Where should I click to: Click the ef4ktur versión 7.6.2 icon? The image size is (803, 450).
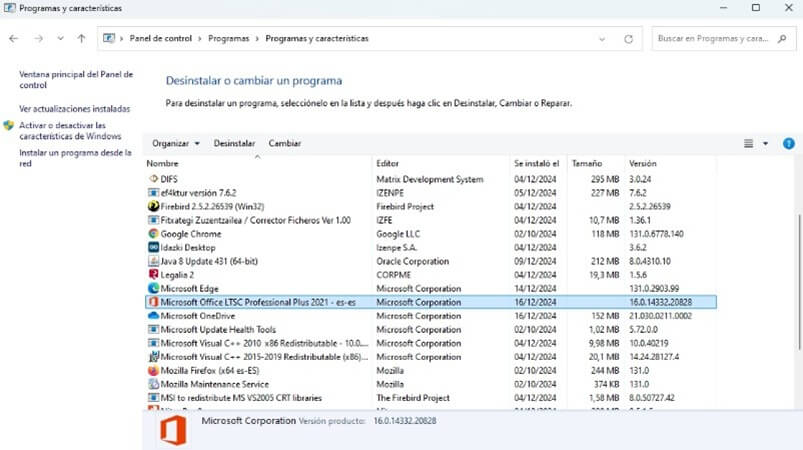pyautogui.click(x=153, y=193)
